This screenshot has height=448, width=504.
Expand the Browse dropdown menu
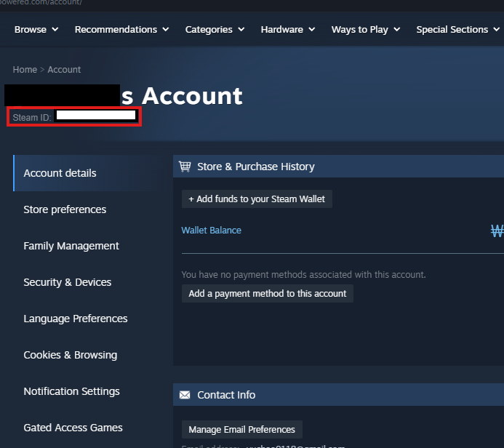coord(36,30)
